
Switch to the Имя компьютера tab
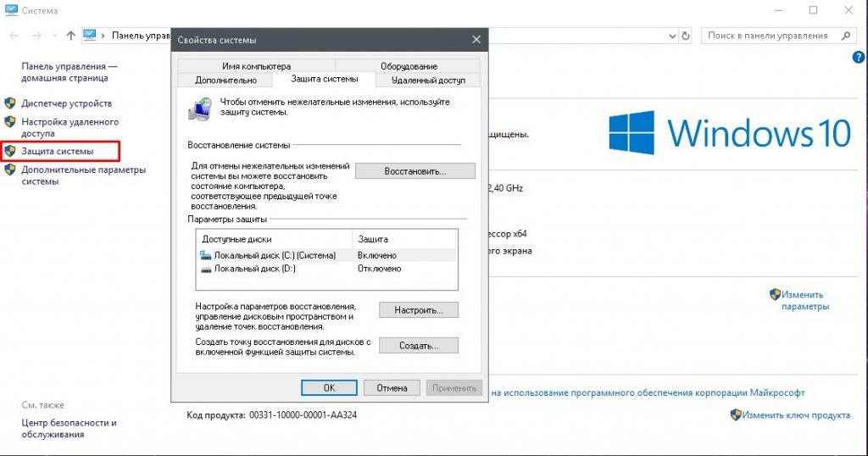tap(256, 66)
